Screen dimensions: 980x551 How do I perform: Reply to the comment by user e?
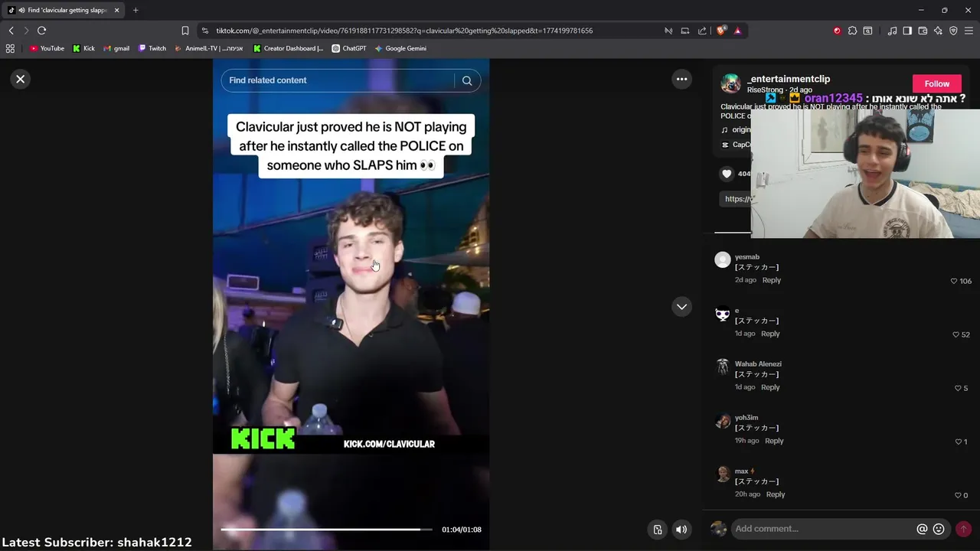point(770,334)
